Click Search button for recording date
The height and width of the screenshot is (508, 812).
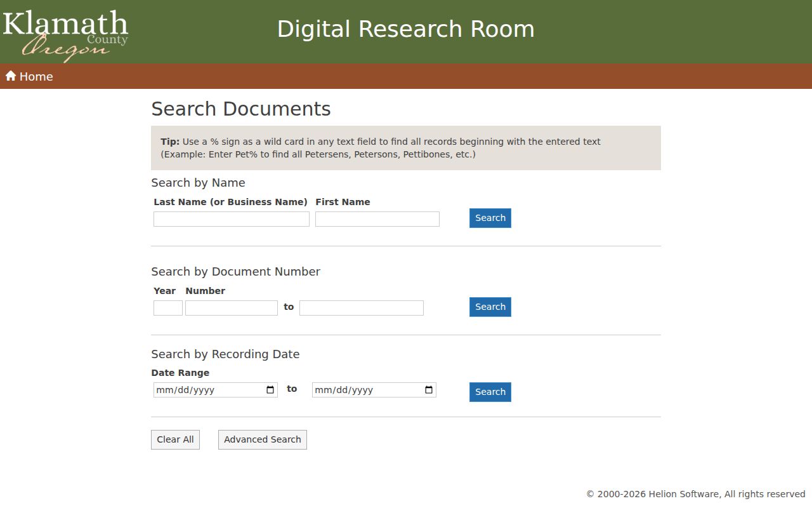(490, 392)
